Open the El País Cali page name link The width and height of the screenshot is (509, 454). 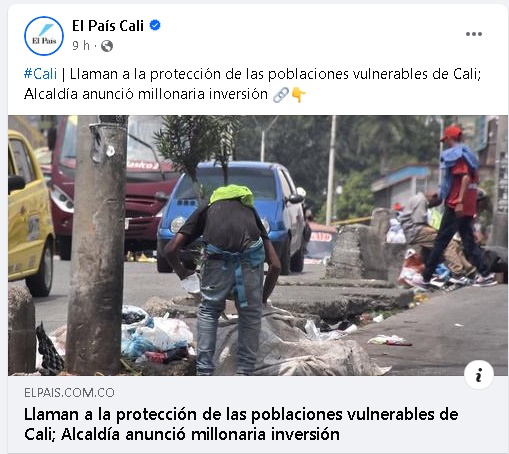tap(108, 26)
